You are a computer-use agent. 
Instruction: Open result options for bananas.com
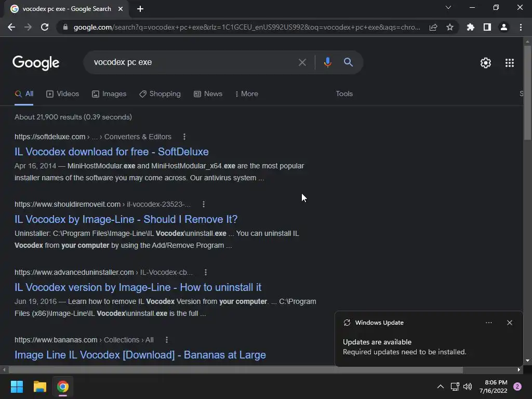pyautogui.click(x=167, y=340)
